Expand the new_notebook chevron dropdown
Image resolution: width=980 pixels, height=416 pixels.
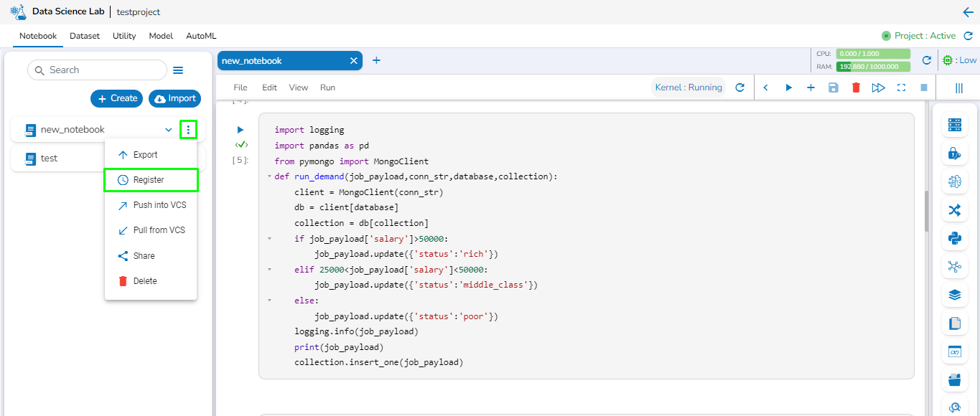click(x=169, y=130)
